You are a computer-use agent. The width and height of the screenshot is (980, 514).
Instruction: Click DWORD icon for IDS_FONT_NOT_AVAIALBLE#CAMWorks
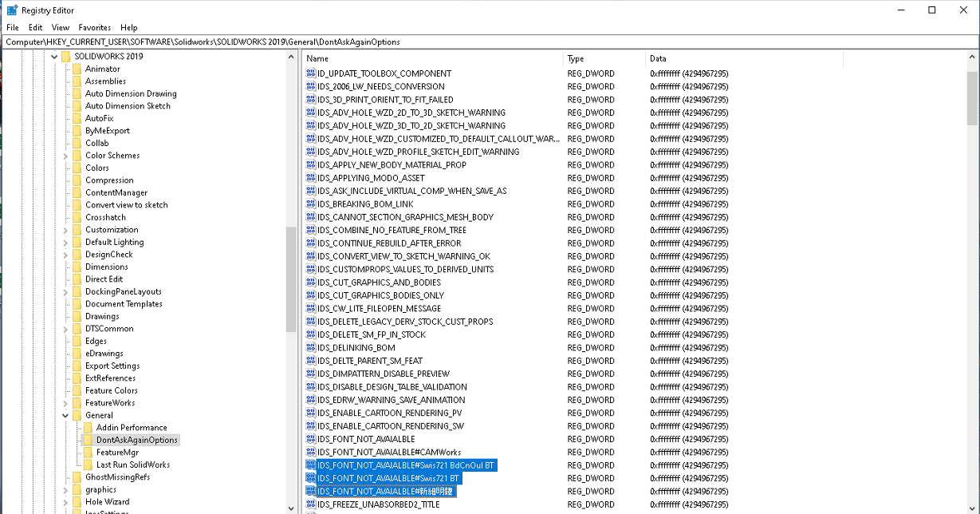pyautogui.click(x=311, y=453)
